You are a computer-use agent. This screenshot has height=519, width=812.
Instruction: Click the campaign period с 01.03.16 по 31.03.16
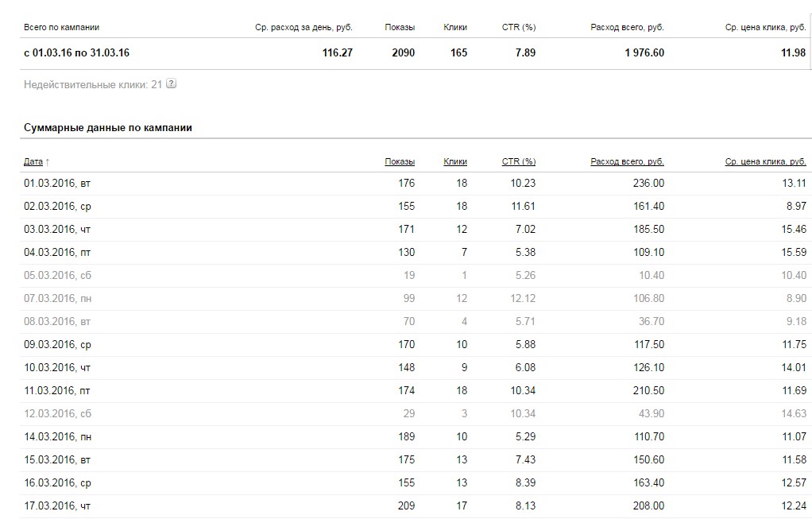[x=76, y=52]
